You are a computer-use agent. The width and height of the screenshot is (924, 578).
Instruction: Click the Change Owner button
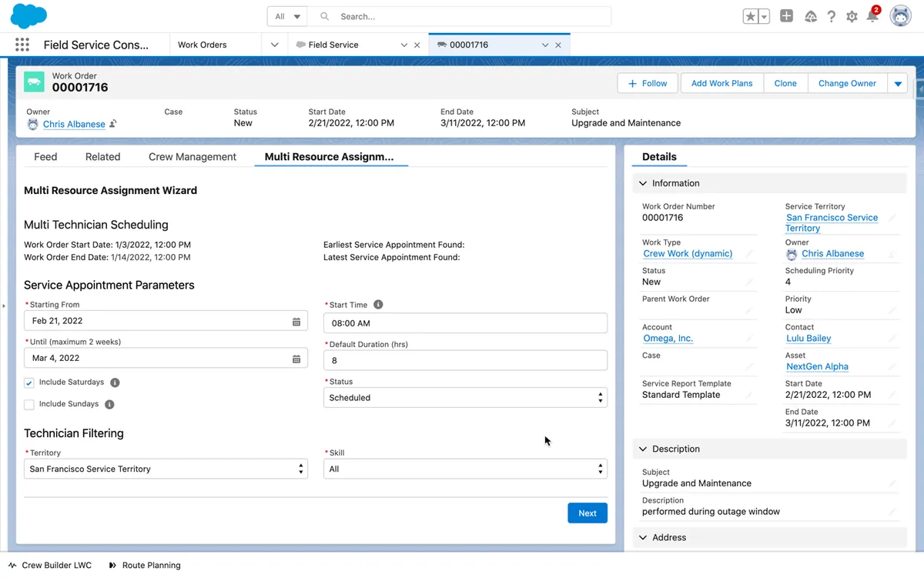coord(847,83)
